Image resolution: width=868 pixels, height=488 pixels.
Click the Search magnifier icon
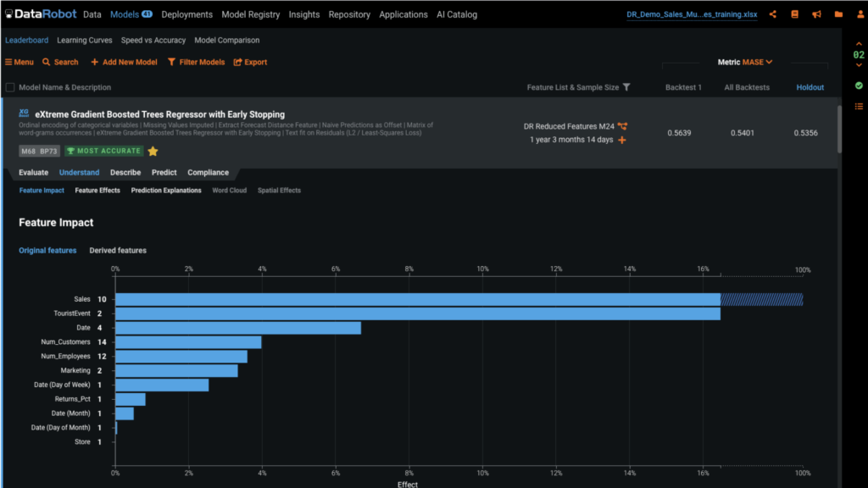47,62
